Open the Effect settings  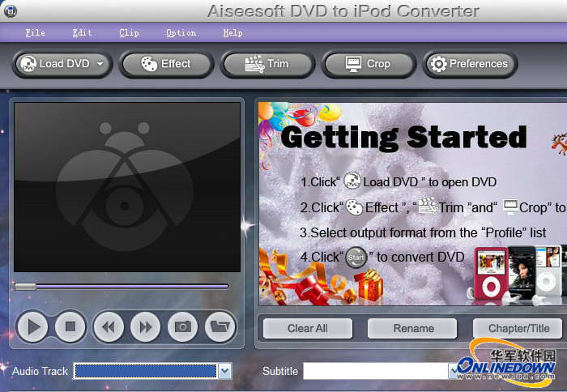click(x=166, y=64)
